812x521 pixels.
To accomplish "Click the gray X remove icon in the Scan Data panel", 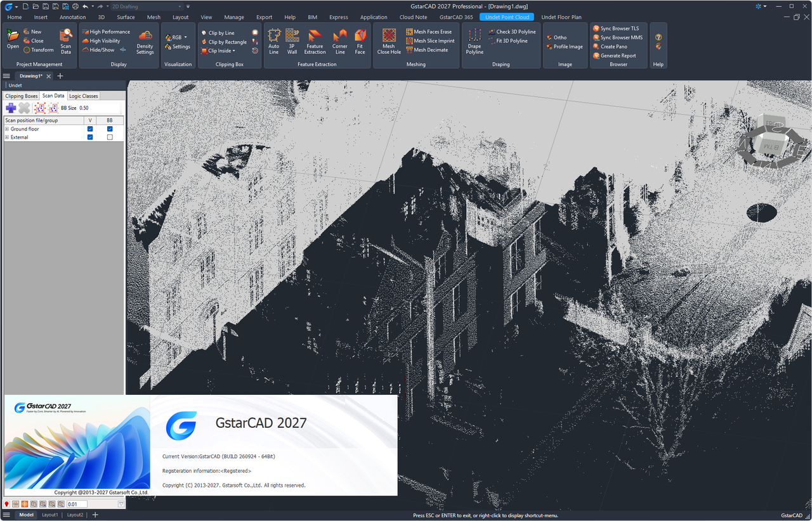I will click(x=24, y=108).
